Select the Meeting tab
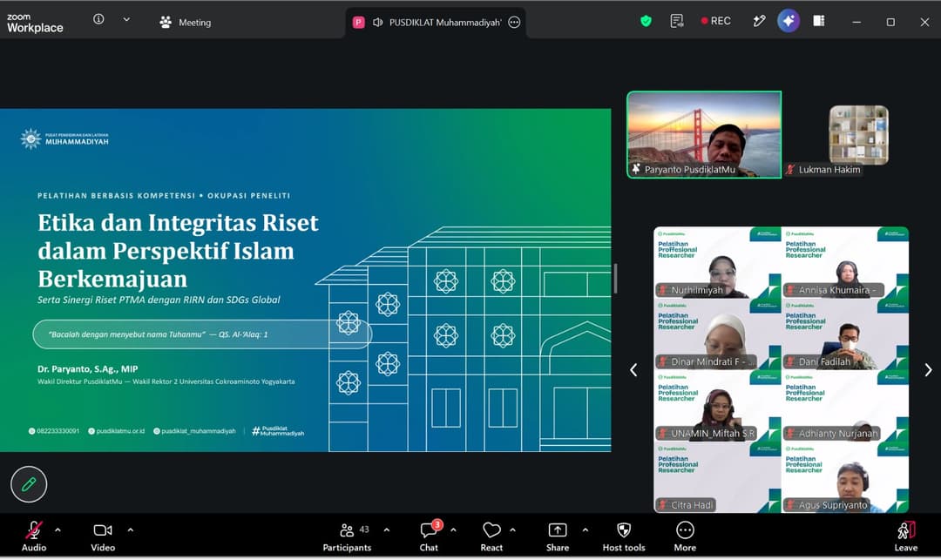This screenshot has height=560, width=941. 186,22
